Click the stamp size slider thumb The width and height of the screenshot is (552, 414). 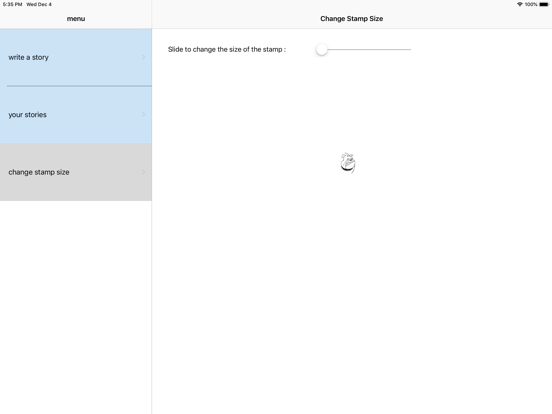point(321,49)
